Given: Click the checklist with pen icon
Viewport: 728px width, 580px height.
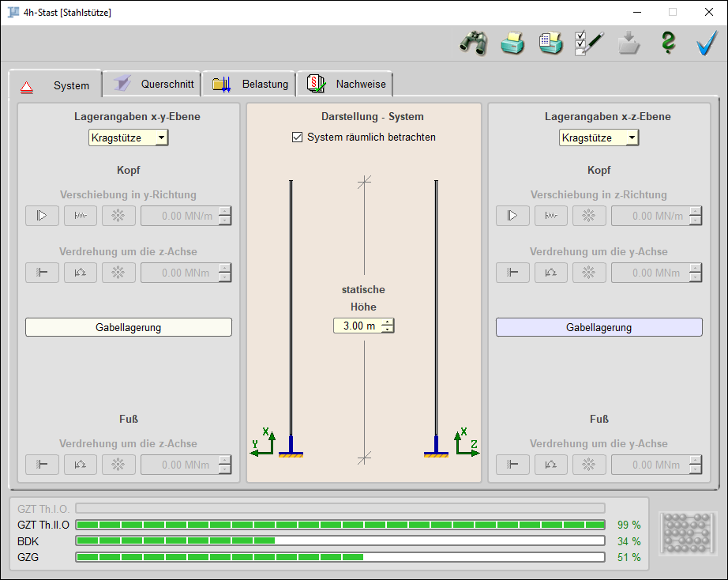Looking at the screenshot, I should coord(589,43).
